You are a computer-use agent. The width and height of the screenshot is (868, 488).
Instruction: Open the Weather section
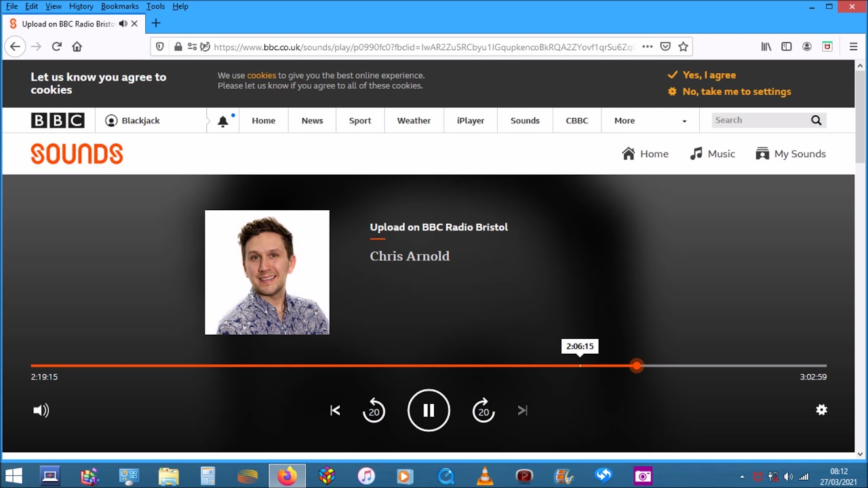(x=414, y=121)
